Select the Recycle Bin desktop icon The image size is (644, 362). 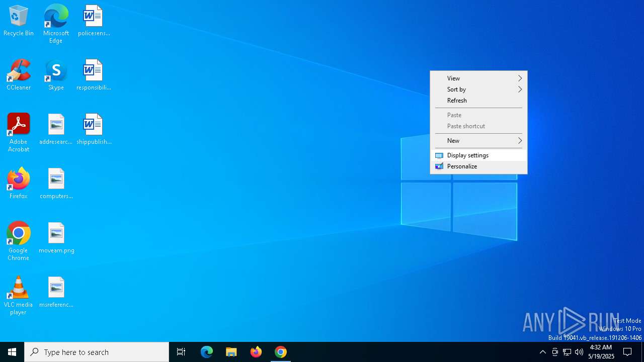click(19, 21)
